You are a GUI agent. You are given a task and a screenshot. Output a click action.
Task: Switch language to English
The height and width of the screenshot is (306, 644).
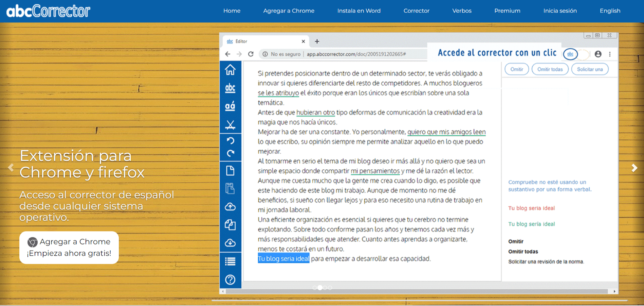[610, 11]
